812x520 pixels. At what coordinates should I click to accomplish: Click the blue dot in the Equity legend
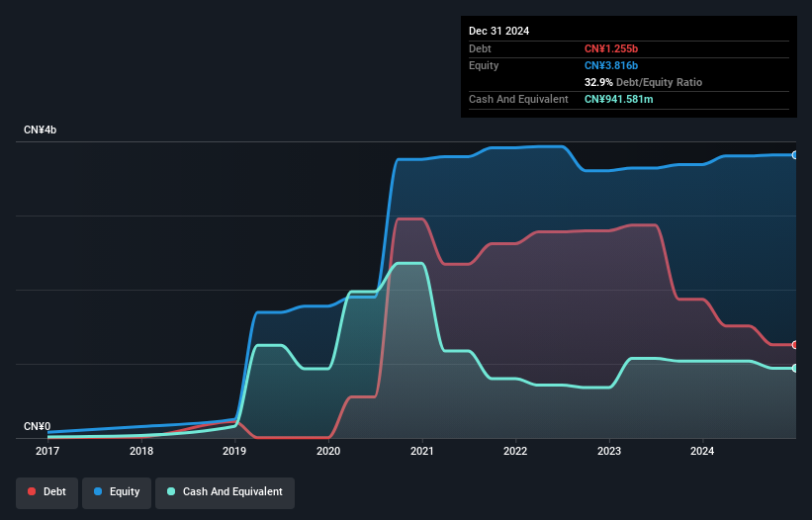pyautogui.click(x=99, y=491)
